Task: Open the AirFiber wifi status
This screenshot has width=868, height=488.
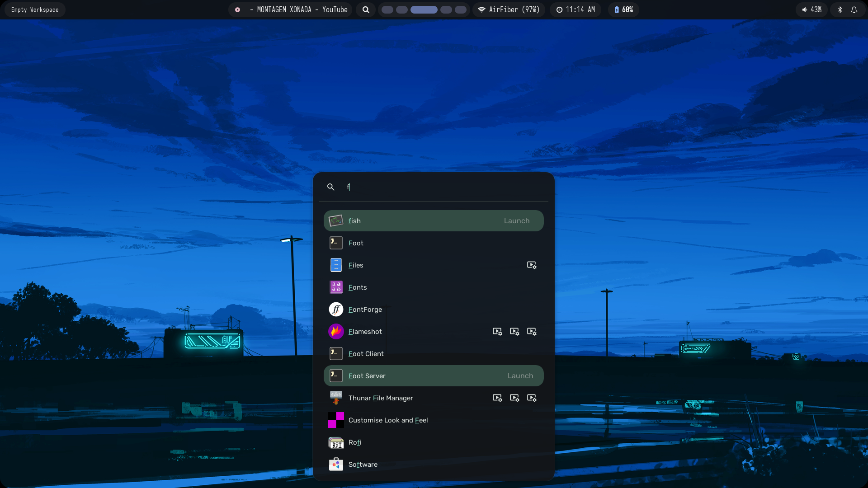Action: [x=509, y=9]
